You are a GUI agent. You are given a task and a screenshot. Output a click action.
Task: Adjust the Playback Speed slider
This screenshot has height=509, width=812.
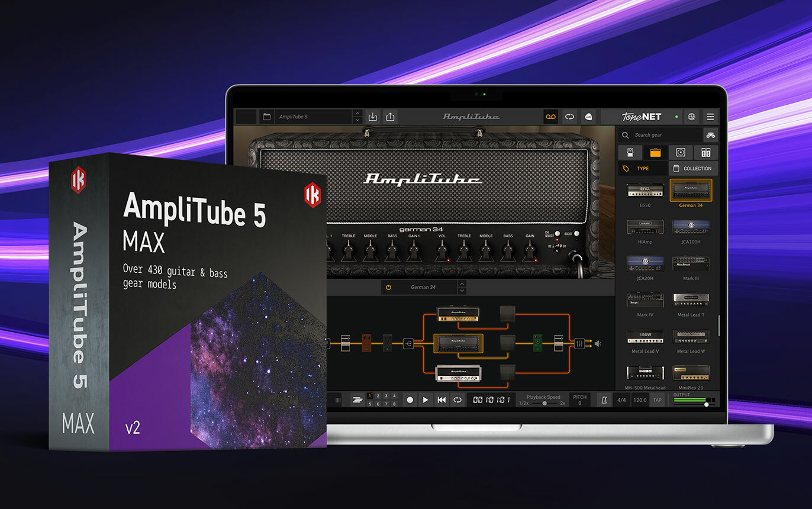[545, 403]
